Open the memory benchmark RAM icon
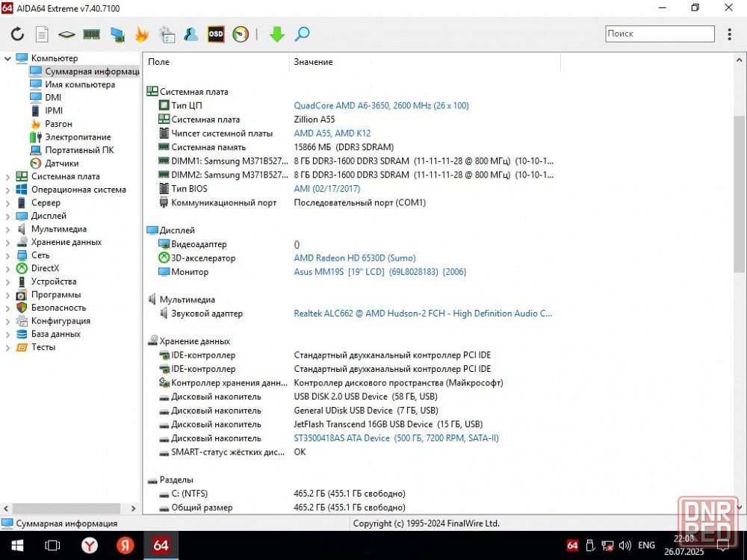The width and height of the screenshot is (747, 560). (x=91, y=34)
